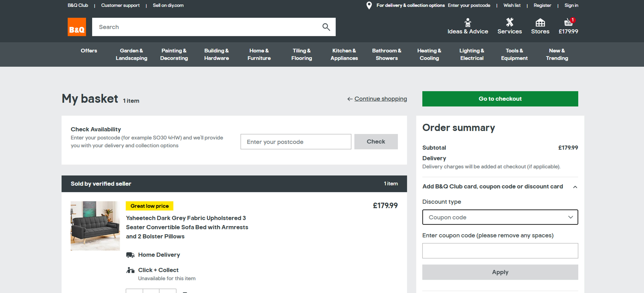Image resolution: width=644 pixels, height=293 pixels.
Task: Open Customer support link
Action: pyautogui.click(x=120, y=5)
